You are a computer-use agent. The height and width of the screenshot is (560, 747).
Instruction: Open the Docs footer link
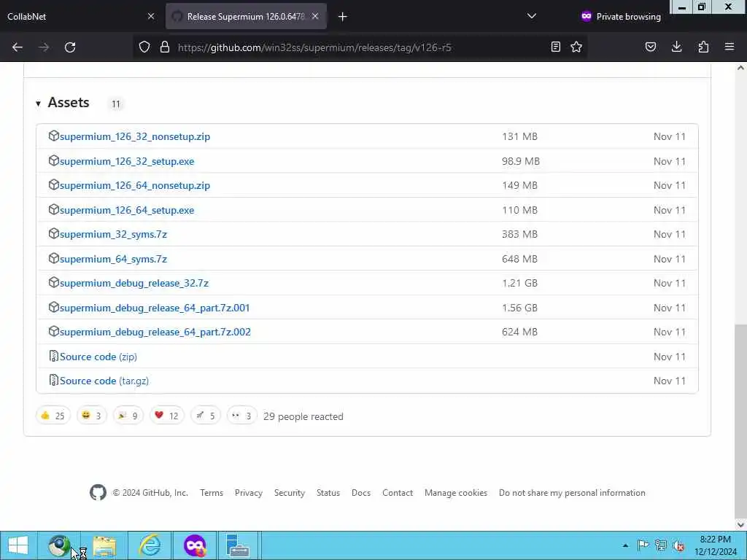(361, 493)
